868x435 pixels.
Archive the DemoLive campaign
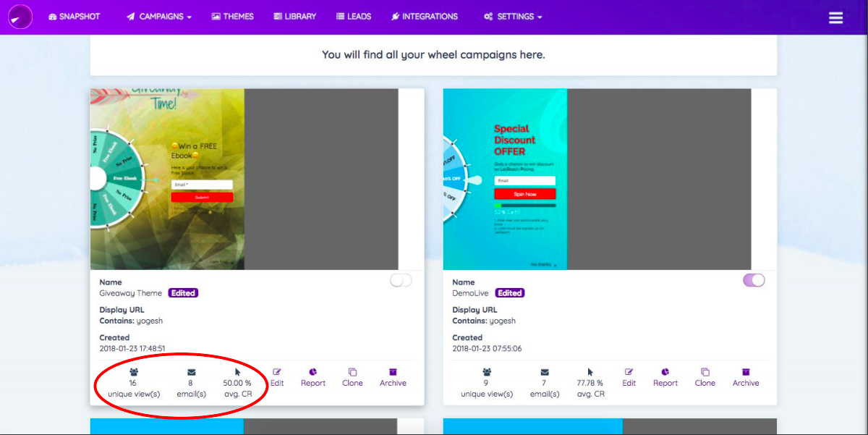click(x=746, y=377)
